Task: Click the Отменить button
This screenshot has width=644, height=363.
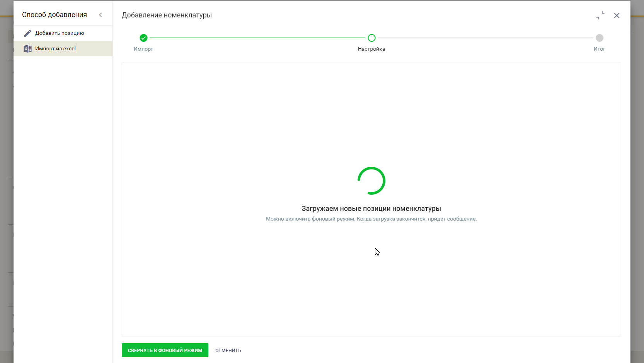Action: pyautogui.click(x=228, y=351)
